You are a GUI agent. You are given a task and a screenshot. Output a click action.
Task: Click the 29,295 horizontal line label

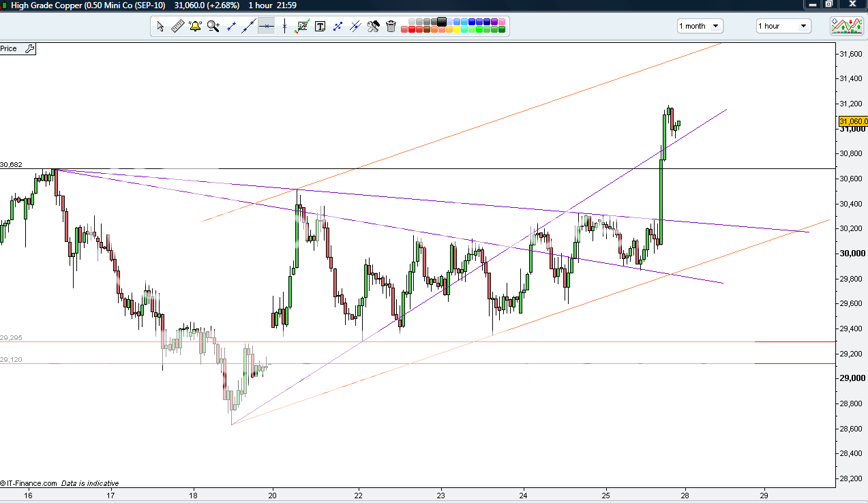point(12,338)
